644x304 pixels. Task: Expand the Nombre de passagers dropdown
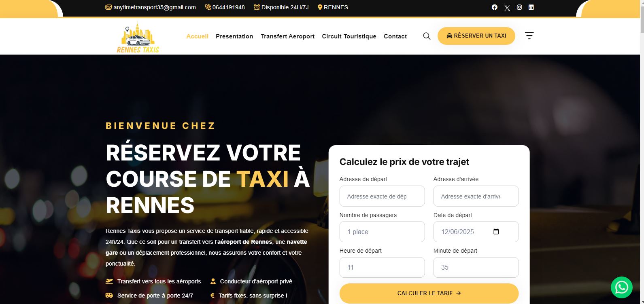coord(382,232)
